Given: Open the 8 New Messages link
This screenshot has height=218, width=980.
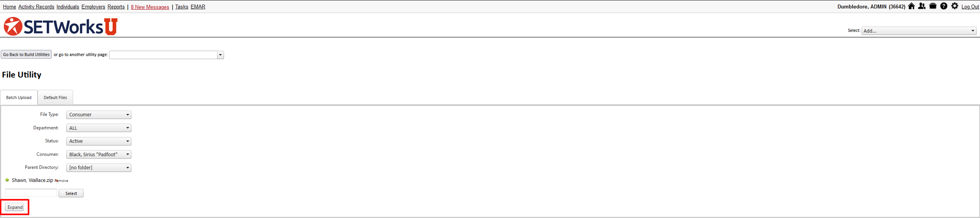Looking at the screenshot, I should [x=150, y=7].
